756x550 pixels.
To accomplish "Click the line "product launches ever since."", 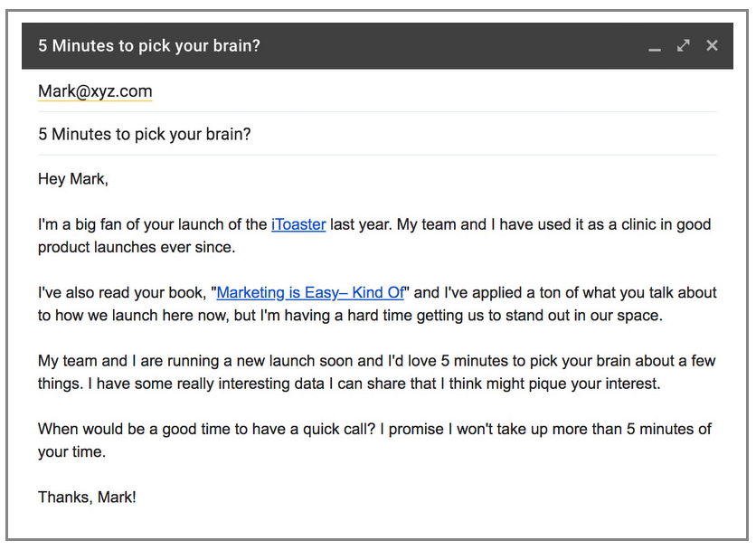I will pyautogui.click(x=137, y=247).
